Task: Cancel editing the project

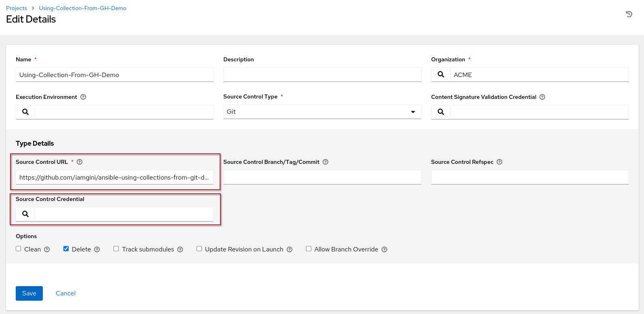Action: pyautogui.click(x=65, y=293)
